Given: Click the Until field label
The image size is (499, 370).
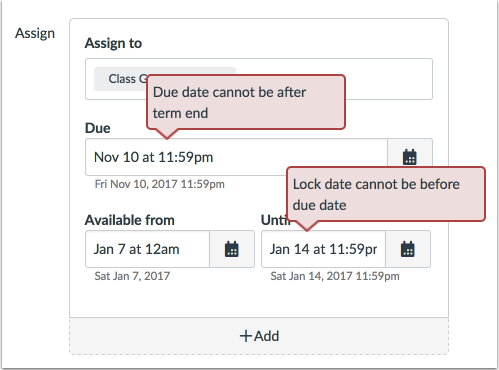Looking at the screenshot, I should coord(274,220).
